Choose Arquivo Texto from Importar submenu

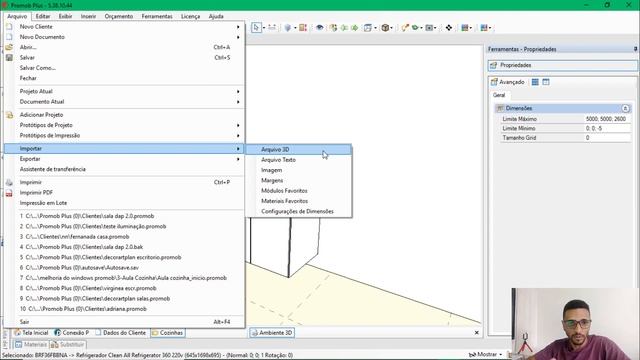point(298,160)
